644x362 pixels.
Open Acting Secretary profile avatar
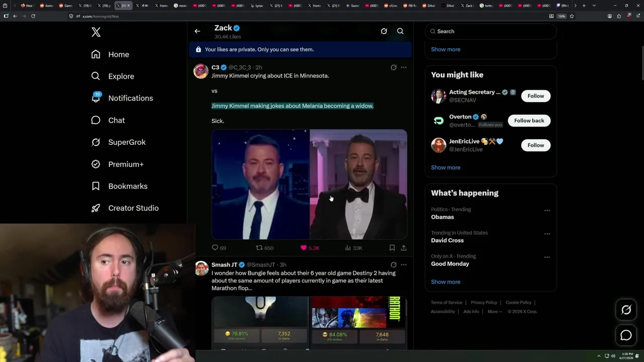439,96
